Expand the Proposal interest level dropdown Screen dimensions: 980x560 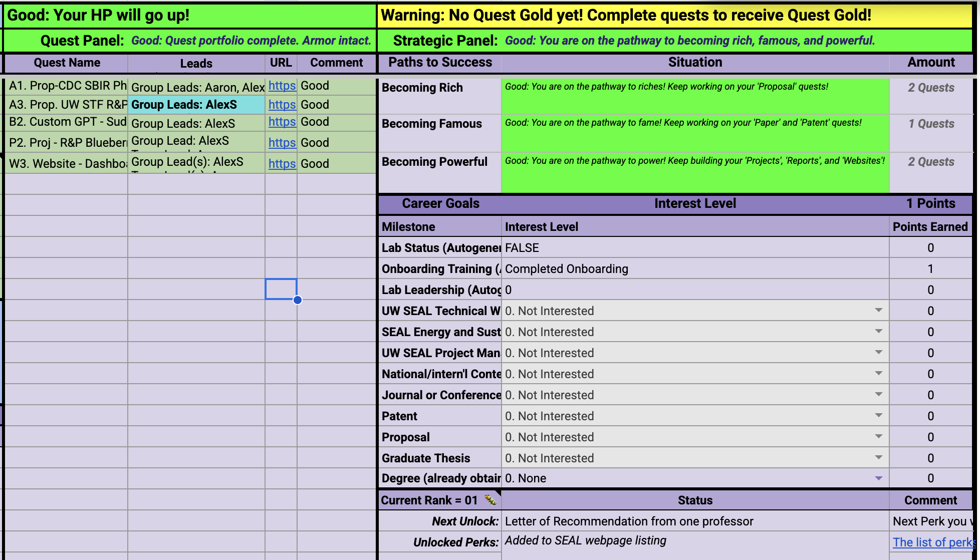(x=878, y=437)
